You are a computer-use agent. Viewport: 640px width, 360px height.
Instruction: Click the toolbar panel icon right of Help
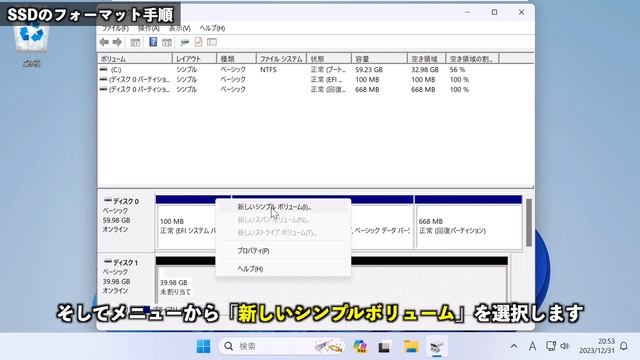point(167,42)
